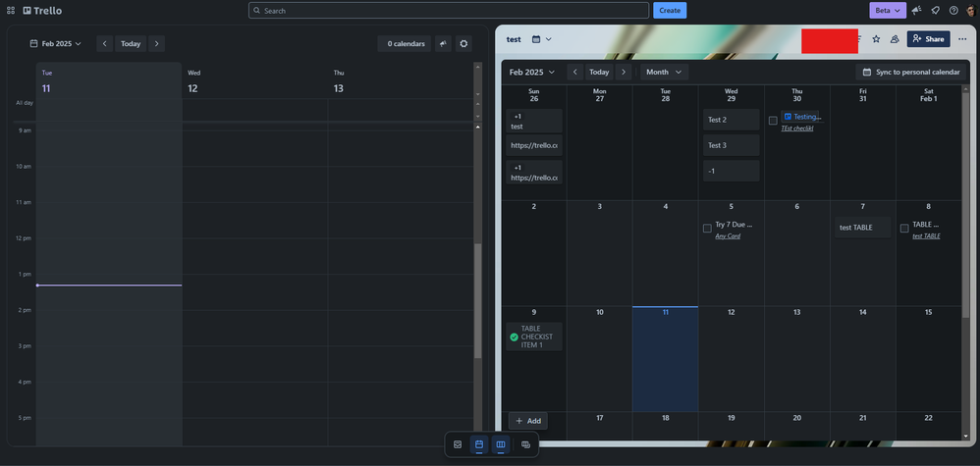The image size is (980, 466).
Task: Open the Any Card link
Action: coord(728,236)
